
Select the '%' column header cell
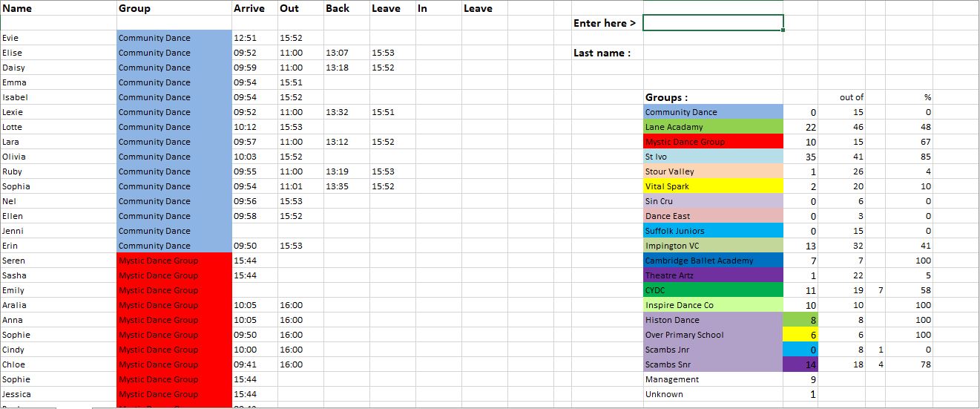point(927,97)
